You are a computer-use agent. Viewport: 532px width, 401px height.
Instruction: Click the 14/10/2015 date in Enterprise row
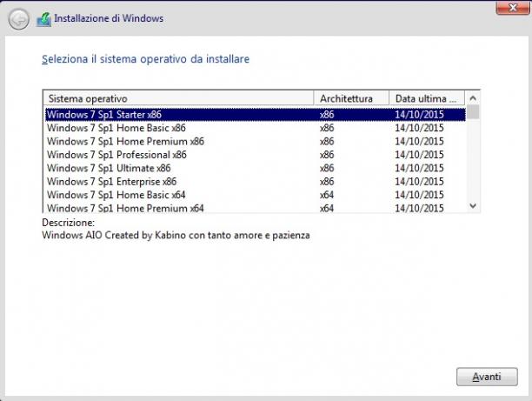[419, 182]
